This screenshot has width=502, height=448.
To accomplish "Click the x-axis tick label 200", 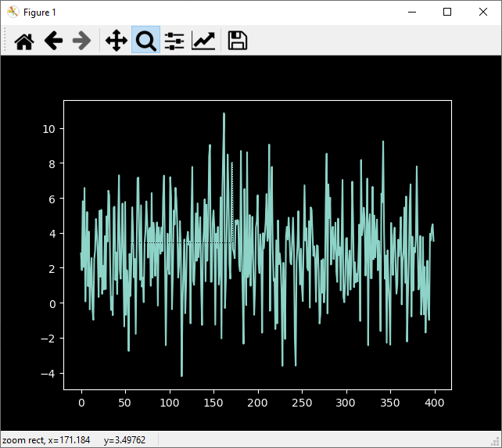I will click(x=257, y=403).
